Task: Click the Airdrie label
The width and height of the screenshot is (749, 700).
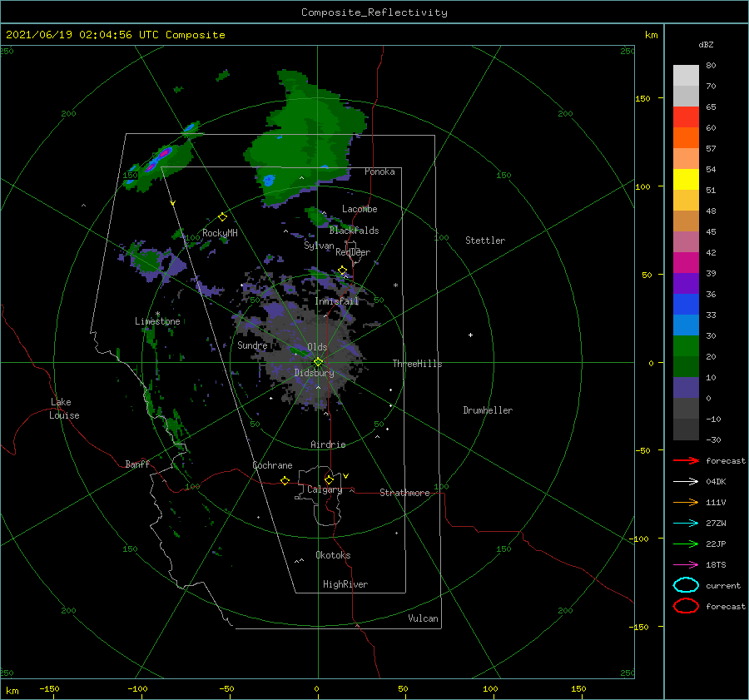Action: tap(328, 444)
